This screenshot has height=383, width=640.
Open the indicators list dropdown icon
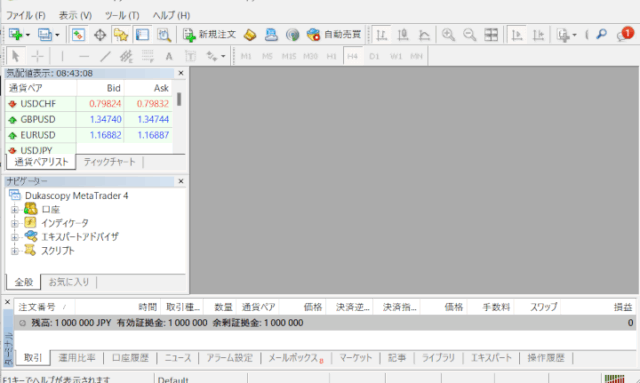click(x=567, y=35)
